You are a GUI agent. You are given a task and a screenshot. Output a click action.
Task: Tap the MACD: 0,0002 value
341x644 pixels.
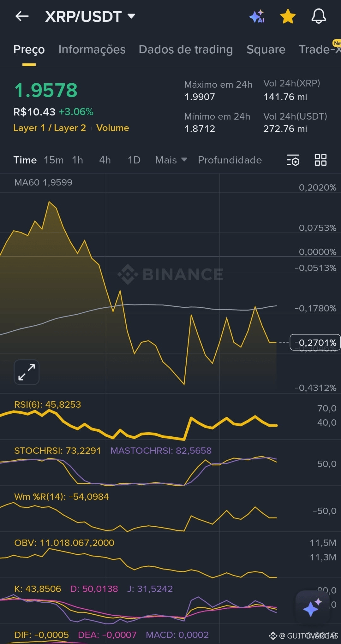[x=177, y=635]
